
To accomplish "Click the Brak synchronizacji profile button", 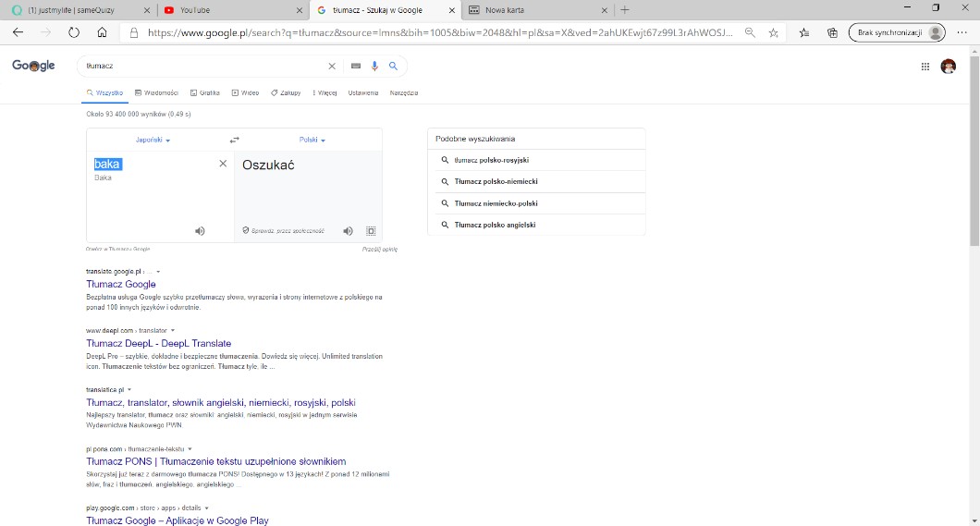I will pos(897,32).
